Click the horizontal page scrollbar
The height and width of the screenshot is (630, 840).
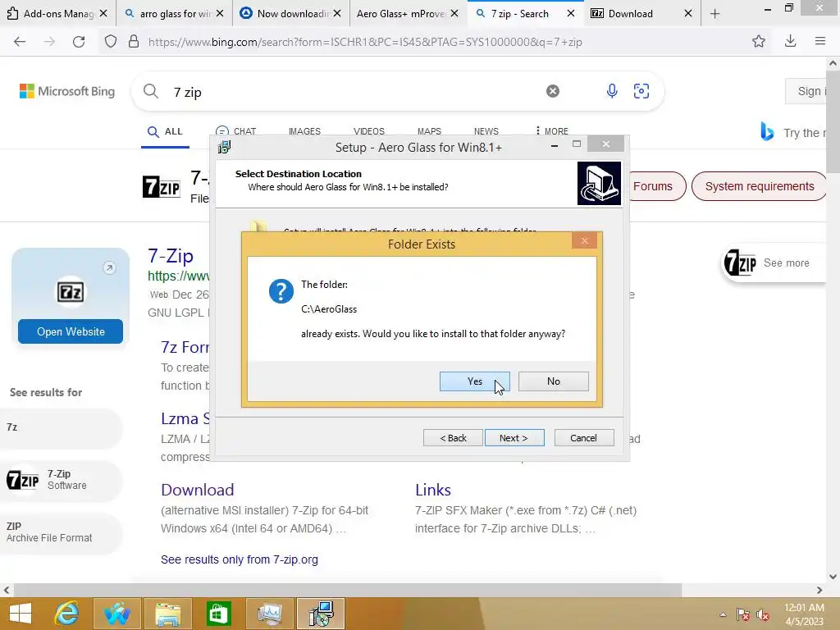347,590
